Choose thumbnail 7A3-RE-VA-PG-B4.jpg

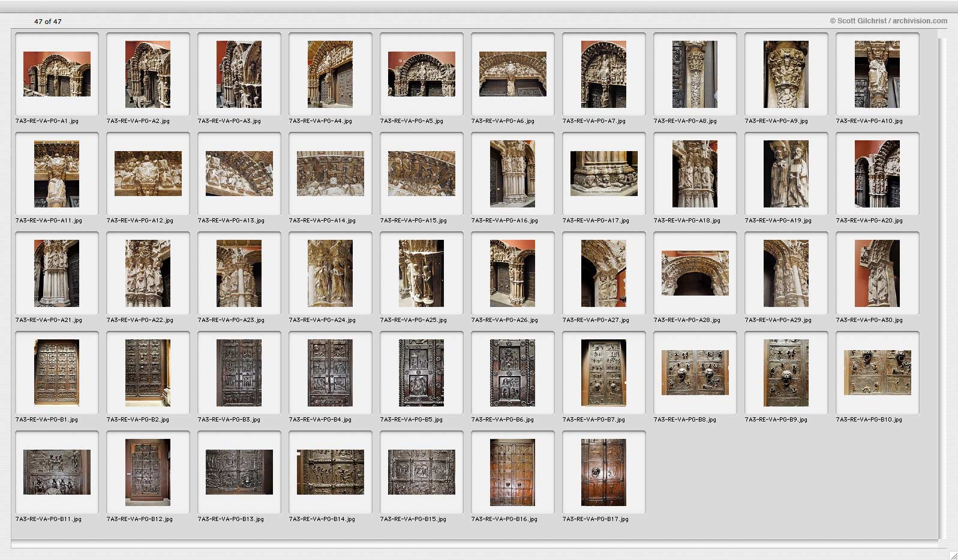[331, 372]
